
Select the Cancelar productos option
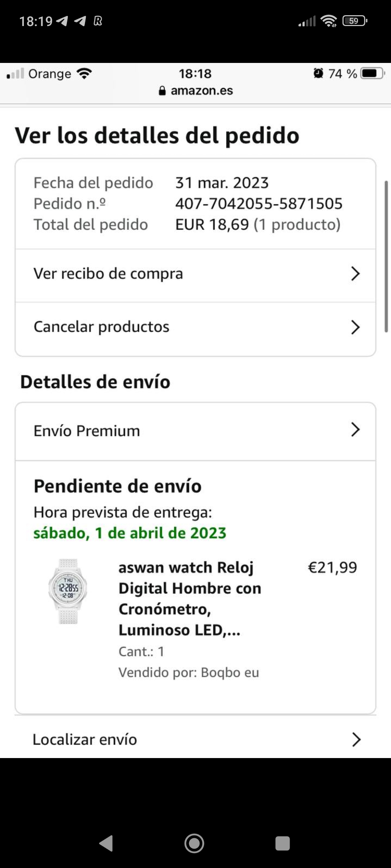point(101,327)
